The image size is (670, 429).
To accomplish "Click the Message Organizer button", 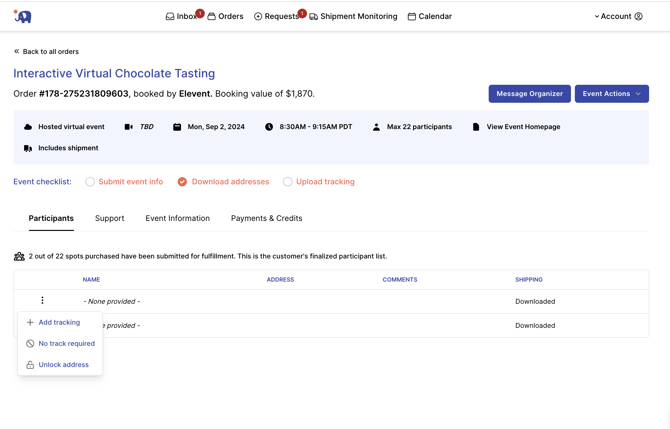I will 529,94.
